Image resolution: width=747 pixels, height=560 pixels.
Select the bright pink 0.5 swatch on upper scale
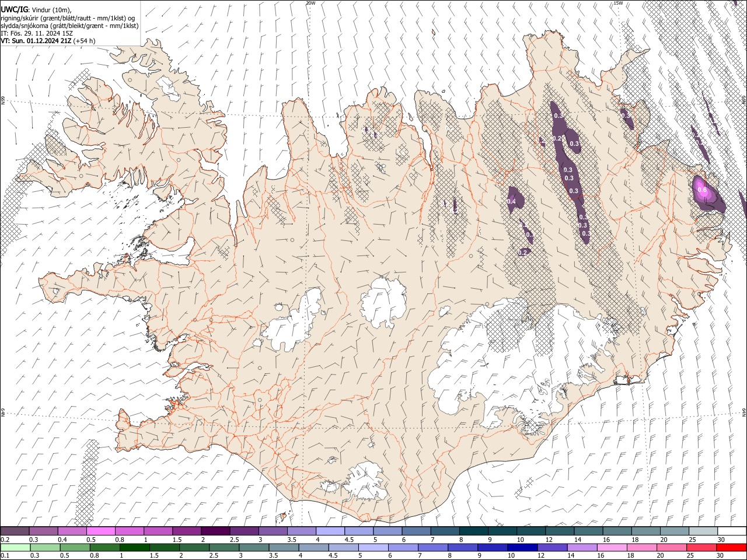[101, 531]
